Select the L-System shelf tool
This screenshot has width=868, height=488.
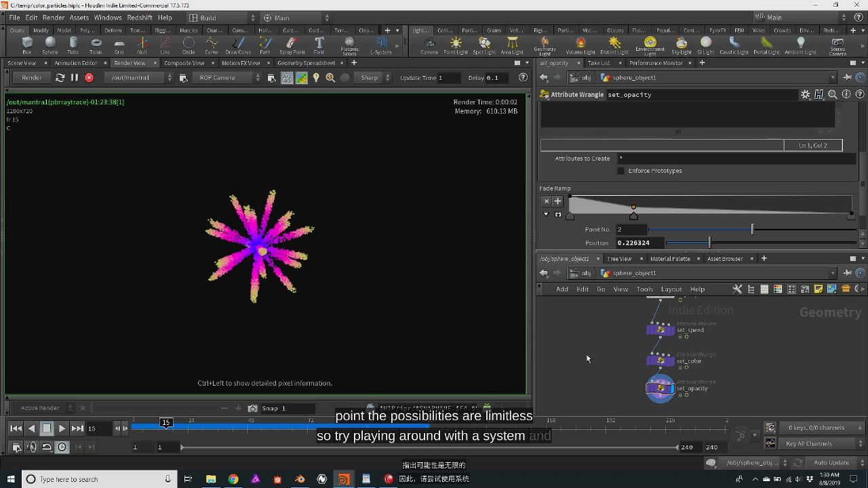(381, 45)
